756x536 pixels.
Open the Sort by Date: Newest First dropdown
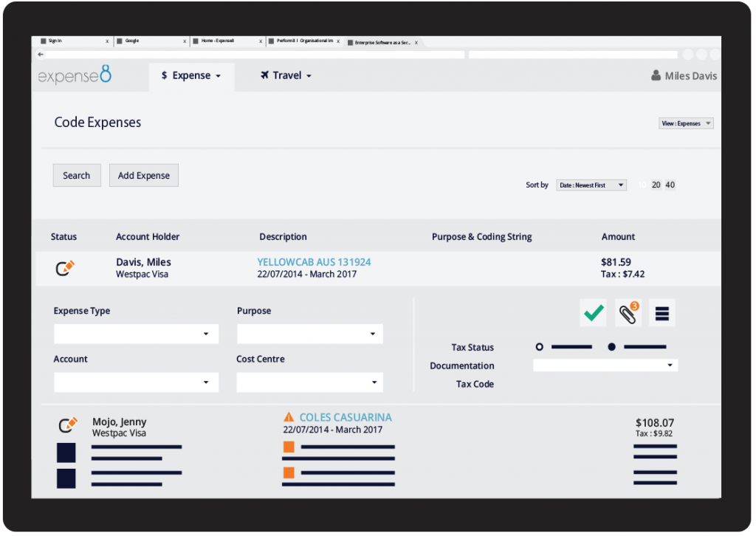[x=591, y=185]
